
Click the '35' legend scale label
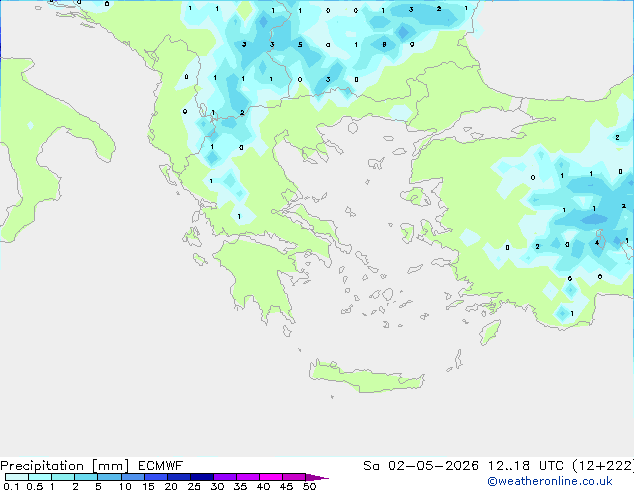pyautogui.click(x=240, y=486)
